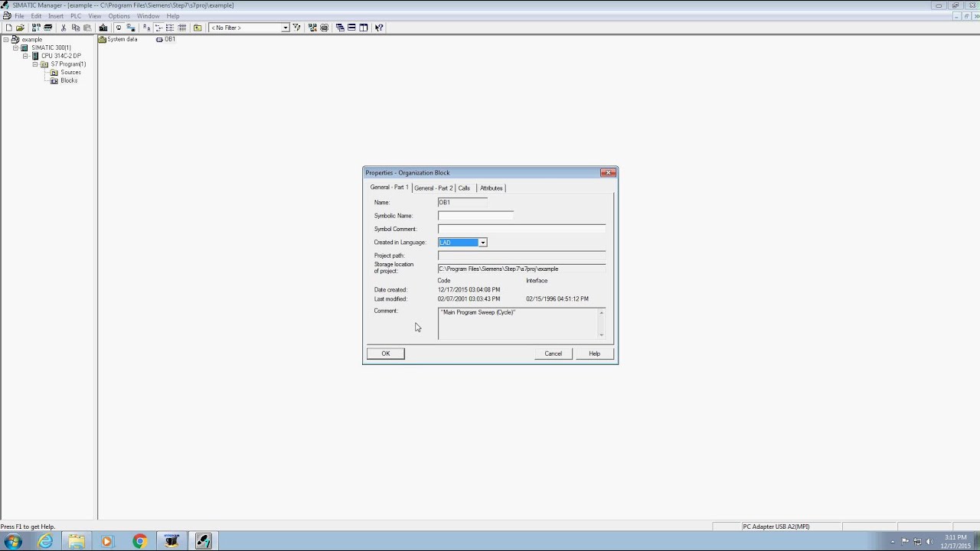
Task: Click the Comment box scroll-up arrow
Action: pyautogui.click(x=602, y=312)
